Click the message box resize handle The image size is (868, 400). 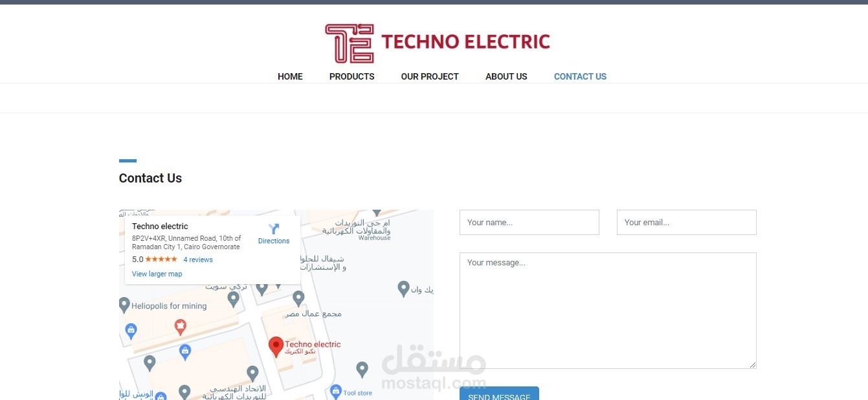(753, 365)
